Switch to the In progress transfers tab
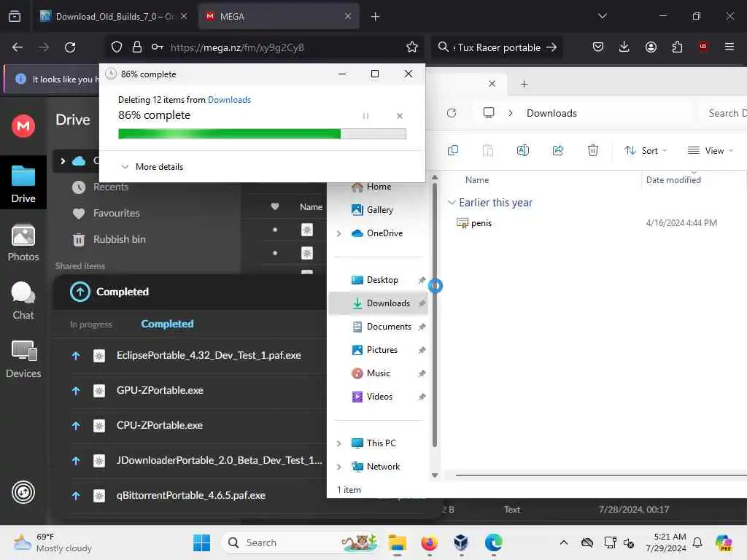This screenshot has height=560, width=747. click(x=91, y=324)
